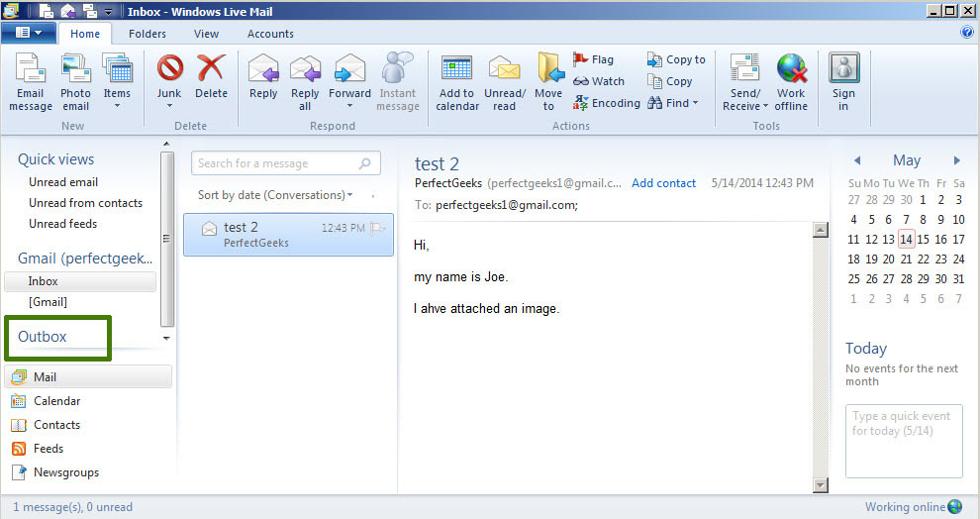
Task: Open the application file menu button
Action: (x=28, y=33)
